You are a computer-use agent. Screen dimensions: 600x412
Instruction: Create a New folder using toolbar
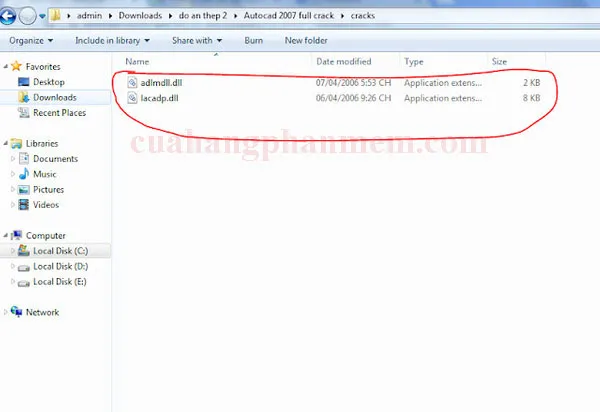[306, 40]
